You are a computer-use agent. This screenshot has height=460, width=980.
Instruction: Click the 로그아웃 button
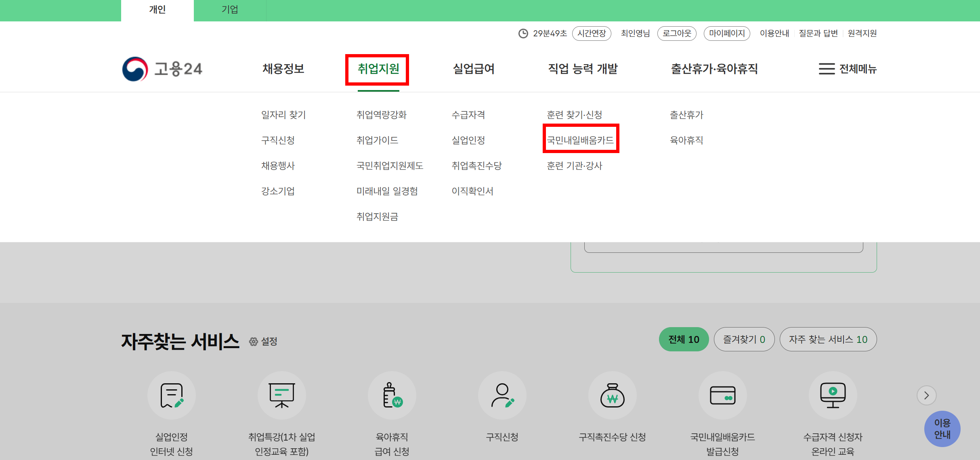[677, 33]
